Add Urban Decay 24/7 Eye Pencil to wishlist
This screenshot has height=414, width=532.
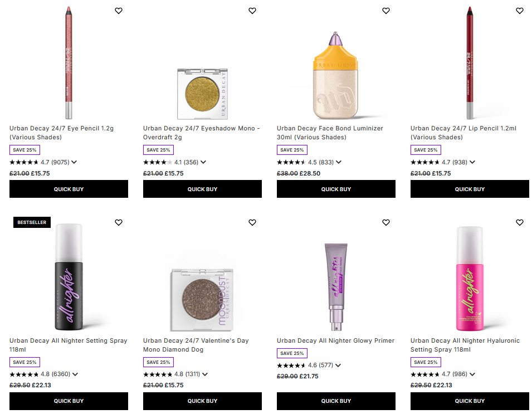coord(118,11)
